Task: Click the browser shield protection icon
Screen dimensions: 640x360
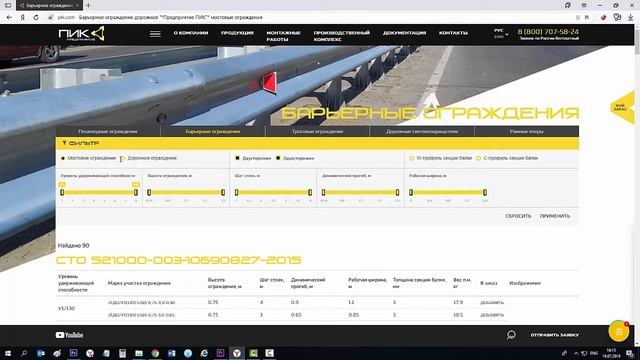Action: (617, 18)
